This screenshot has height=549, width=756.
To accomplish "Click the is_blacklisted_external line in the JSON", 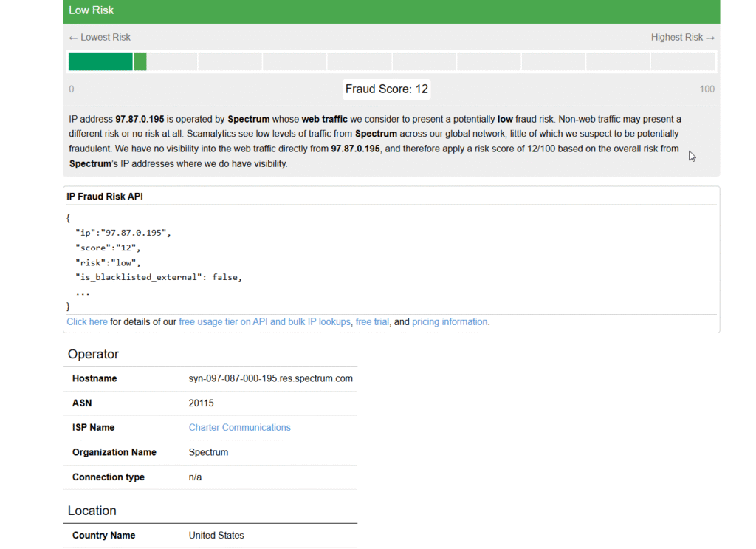I will [158, 277].
